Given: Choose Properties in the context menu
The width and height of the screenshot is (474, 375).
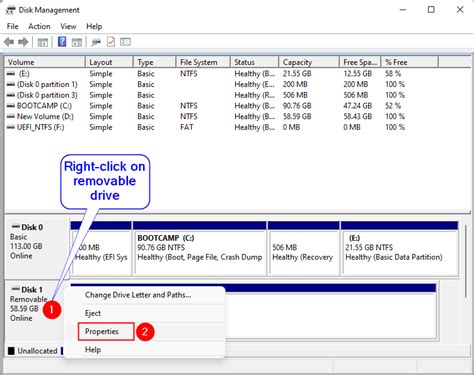Looking at the screenshot, I should click(106, 331).
